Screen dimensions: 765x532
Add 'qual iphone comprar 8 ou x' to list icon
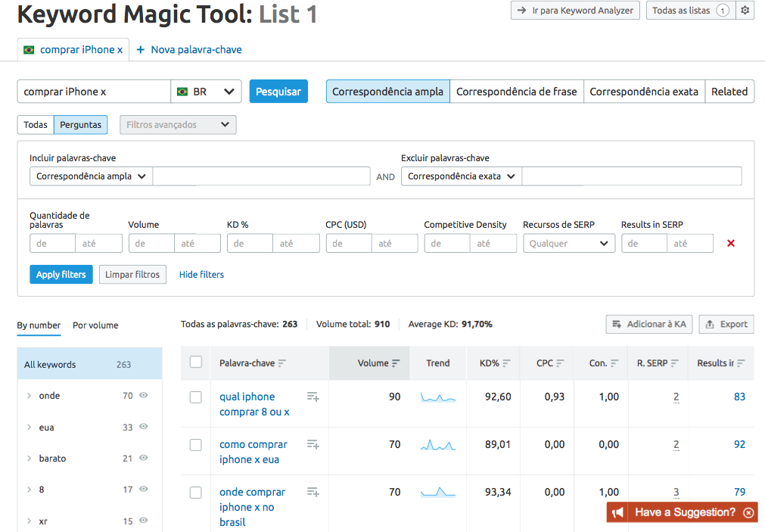click(313, 397)
